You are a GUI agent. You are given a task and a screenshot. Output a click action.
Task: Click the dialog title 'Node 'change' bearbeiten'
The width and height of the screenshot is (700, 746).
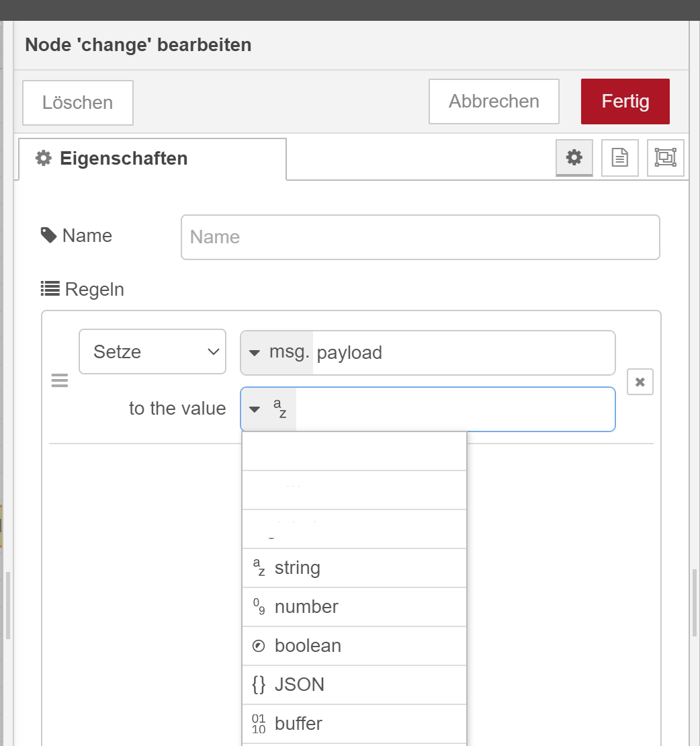click(x=138, y=45)
